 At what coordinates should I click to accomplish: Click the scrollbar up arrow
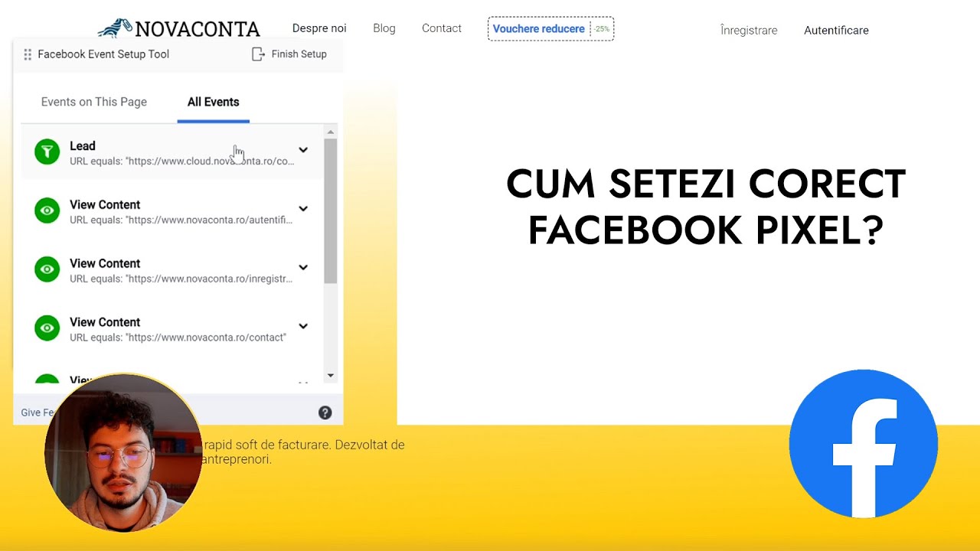(331, 132)
